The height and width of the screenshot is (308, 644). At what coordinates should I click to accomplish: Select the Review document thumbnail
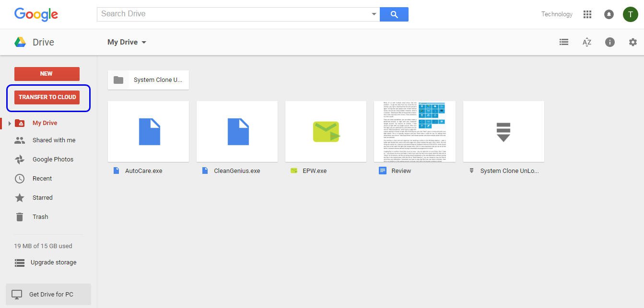415,131
